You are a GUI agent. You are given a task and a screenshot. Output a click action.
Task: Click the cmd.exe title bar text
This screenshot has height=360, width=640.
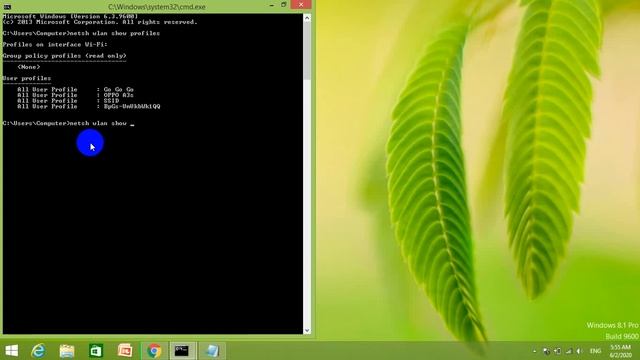click(x=157, y=7)
